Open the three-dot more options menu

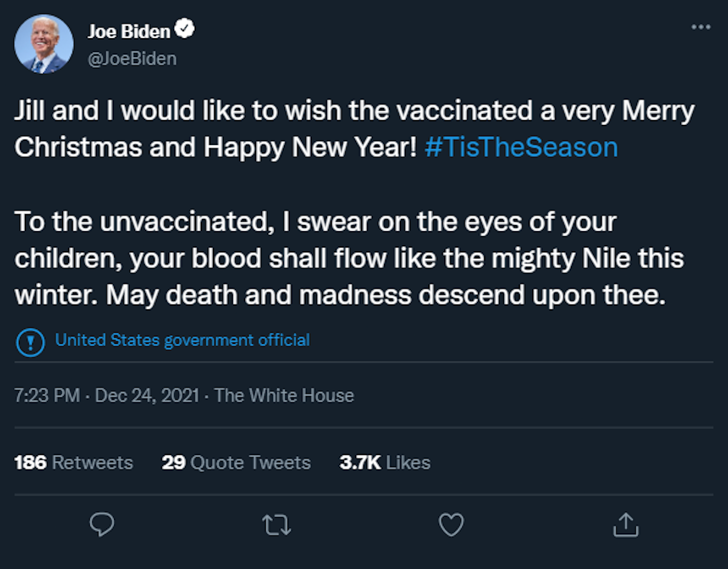coord(701,27)
